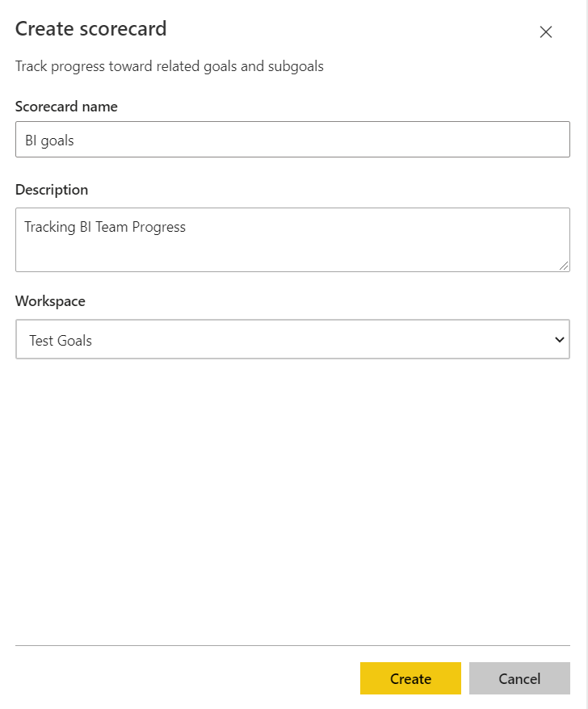Click the Workspace field label
588x709 pixels.
(50, 301)
